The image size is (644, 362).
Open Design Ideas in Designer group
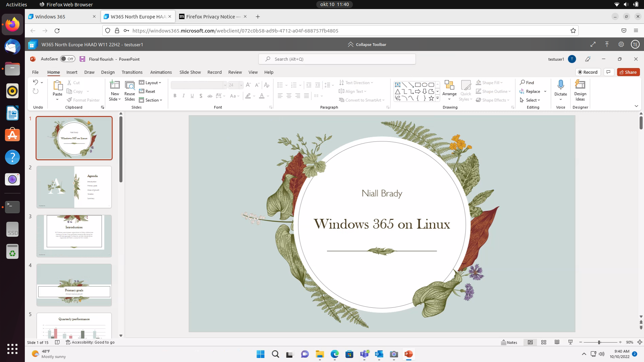point(580,90)
